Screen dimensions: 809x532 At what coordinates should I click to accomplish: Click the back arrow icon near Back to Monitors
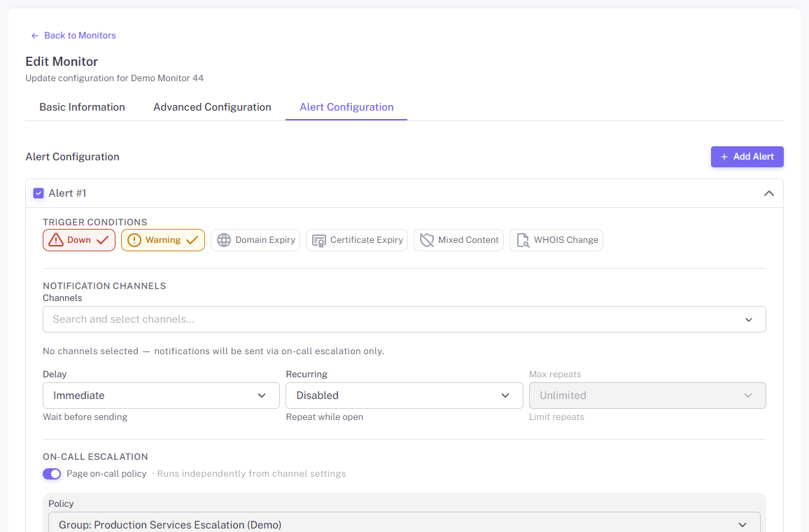(x=34, y=35)
